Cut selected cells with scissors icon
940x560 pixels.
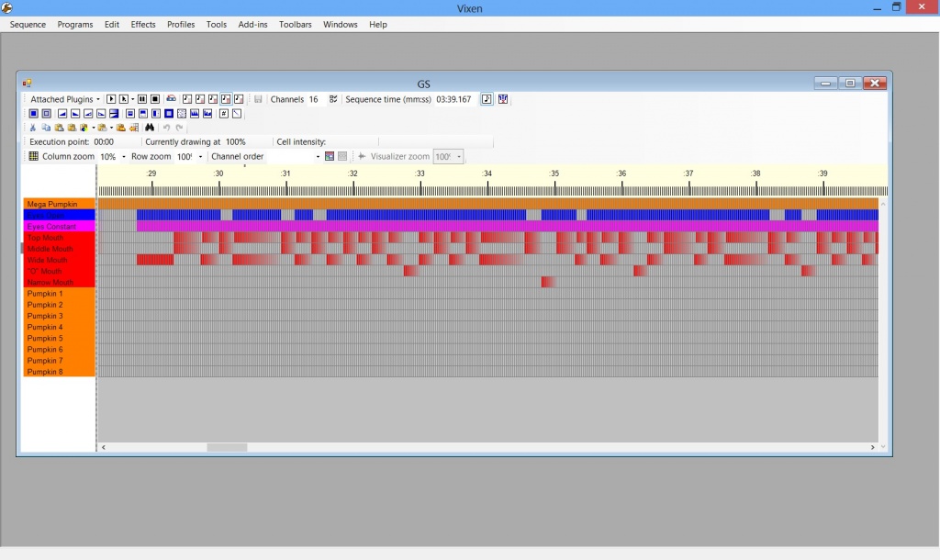tap(33, 127)
